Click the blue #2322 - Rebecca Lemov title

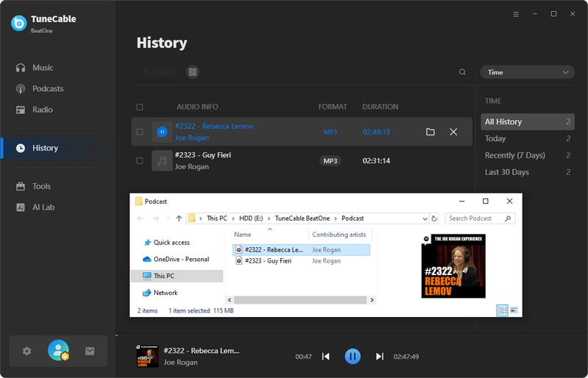(x=214, y=126)
